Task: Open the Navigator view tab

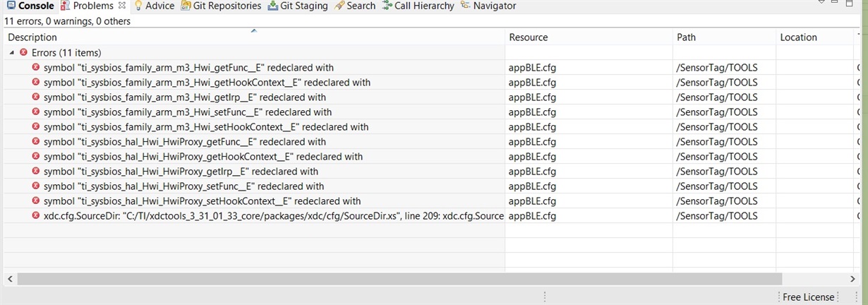Action: tap(488, 6)
